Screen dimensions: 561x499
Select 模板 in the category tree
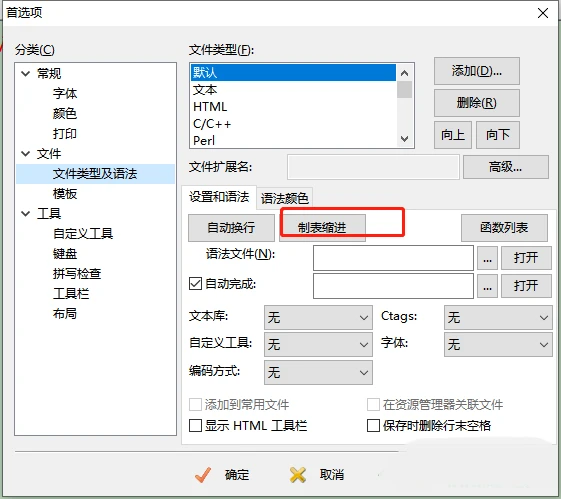pyautogui.click(x=65, y=194)
